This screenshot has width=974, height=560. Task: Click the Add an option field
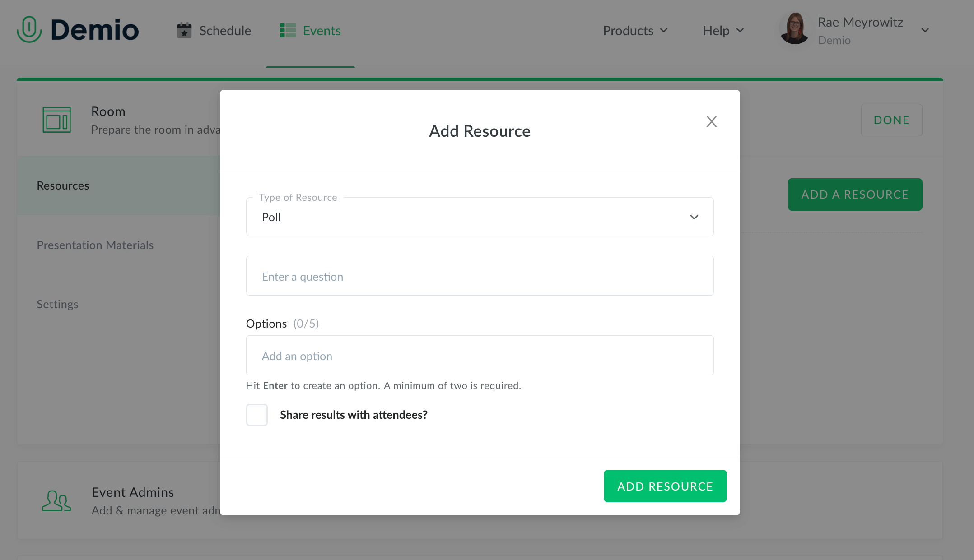(479, 355)
